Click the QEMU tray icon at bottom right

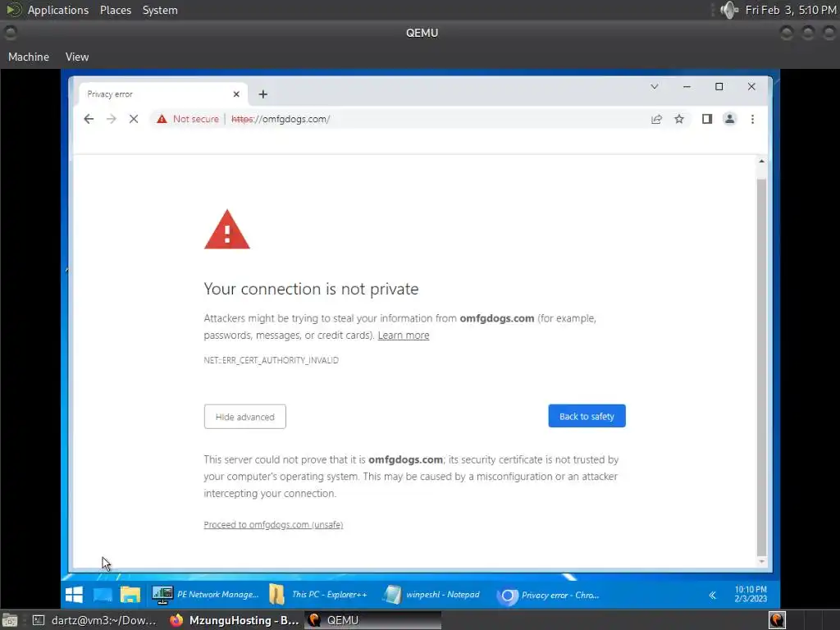click(778, 620)
